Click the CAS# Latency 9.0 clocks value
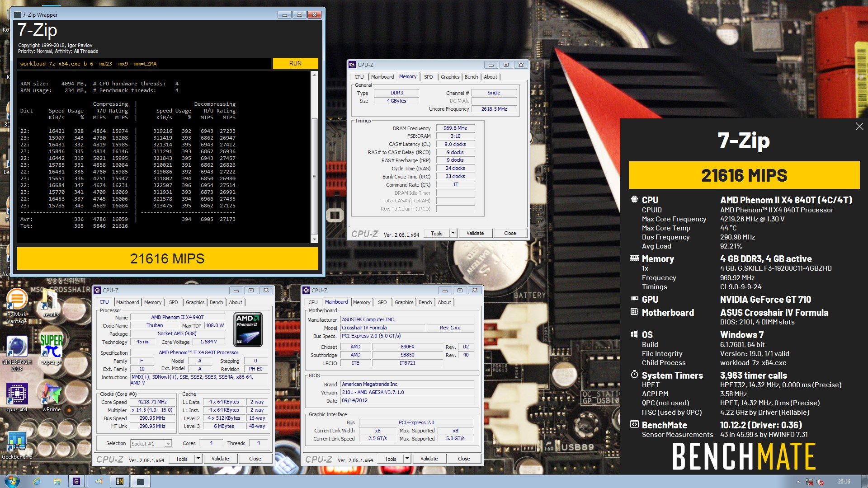The width and height of the screenshot is (868, 488). [455, 145]
